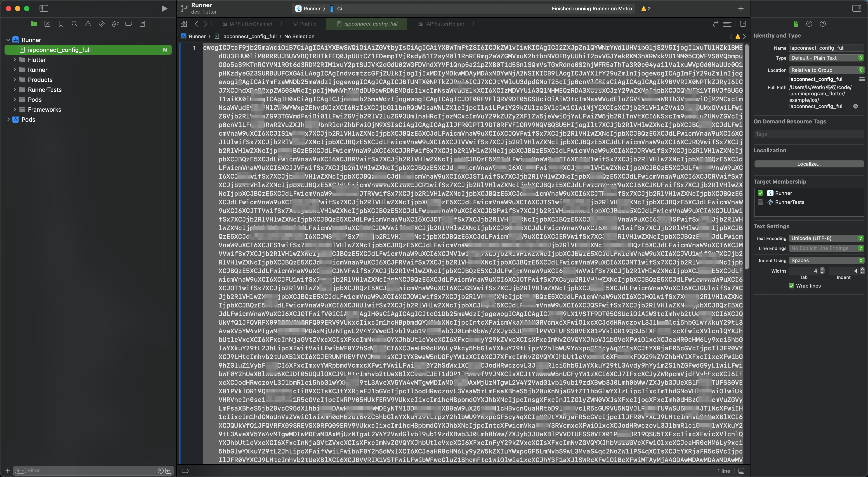This screenshot has width=868, height=477.
Task: Increment the Tab width stepper
Action: [822, 269]
